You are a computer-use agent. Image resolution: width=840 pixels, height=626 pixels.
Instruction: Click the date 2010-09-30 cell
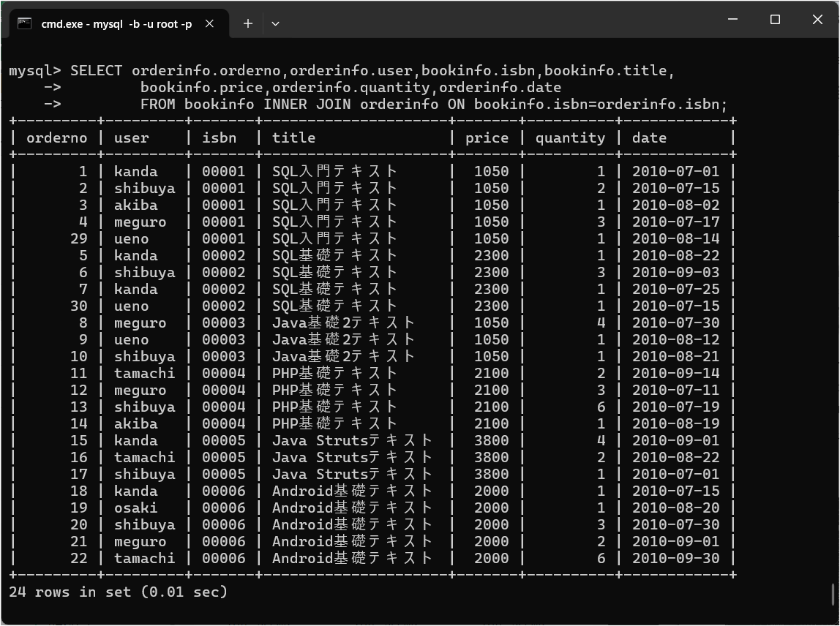pos(675,558)
